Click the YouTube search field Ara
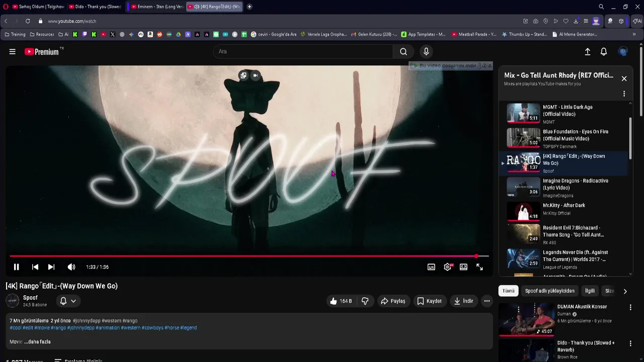This screenshot has height=362, width=644. [x=303, y=51]
